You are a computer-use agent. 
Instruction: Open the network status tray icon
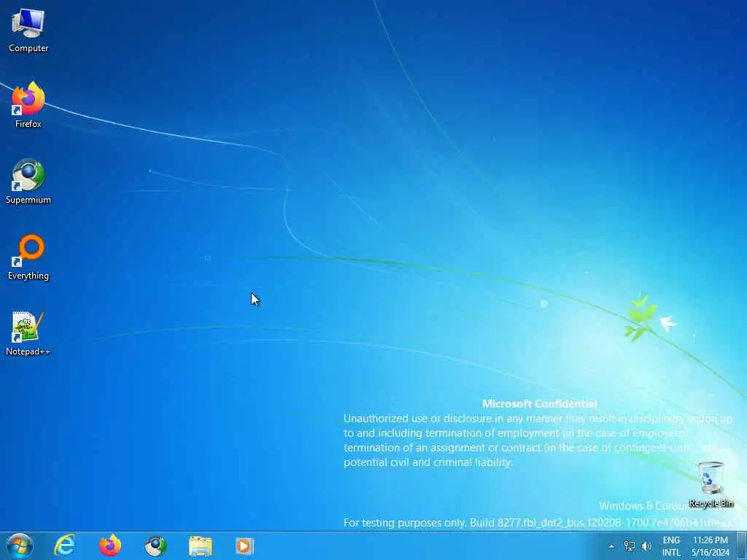(630, 546)
